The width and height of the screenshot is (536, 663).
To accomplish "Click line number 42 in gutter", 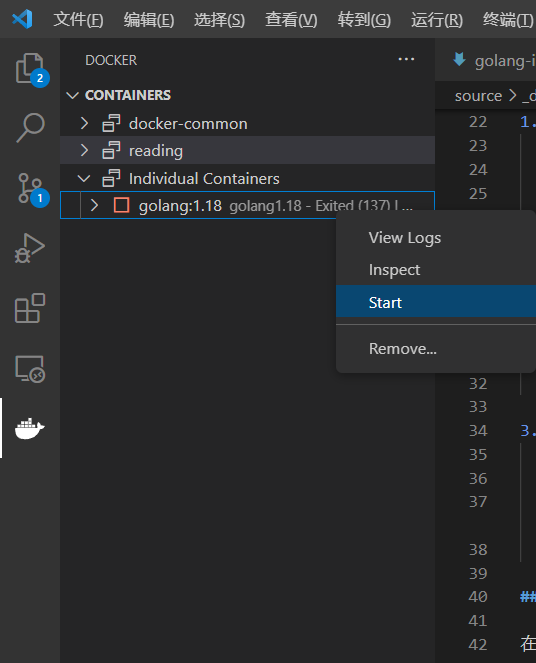I will click(x=478, y=645).
